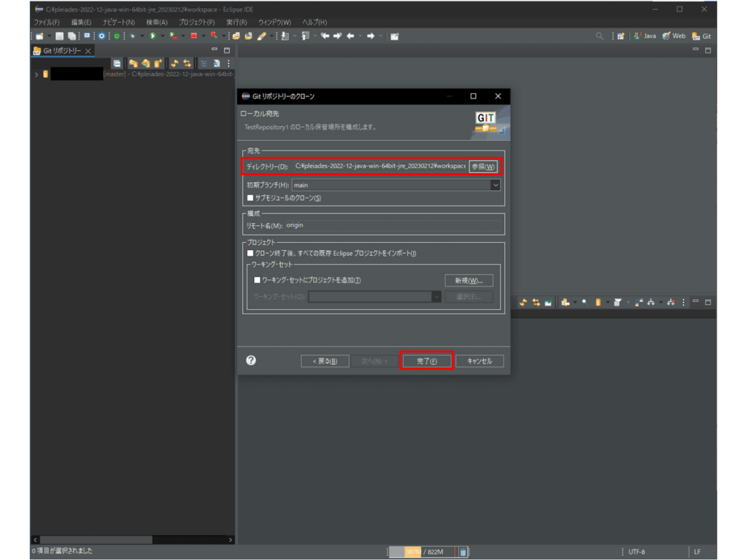Click the remote name field containing origin
The image size is (747, 560).
394,225
